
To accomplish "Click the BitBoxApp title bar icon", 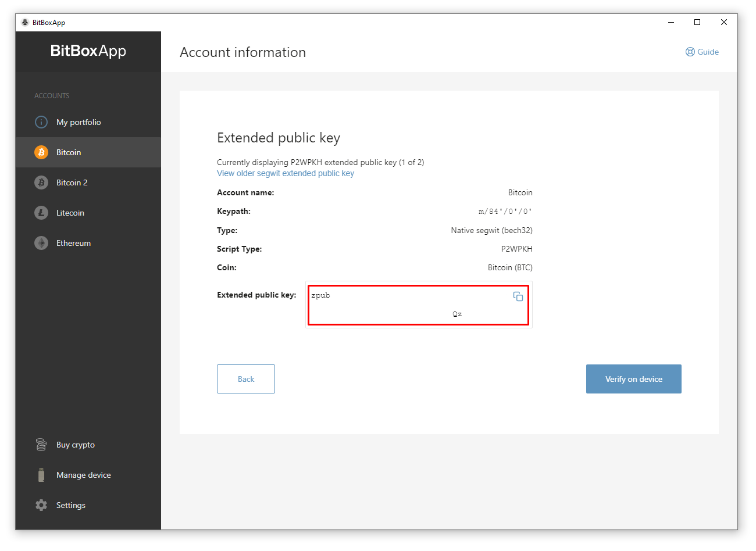I will [x=25, y=22].
